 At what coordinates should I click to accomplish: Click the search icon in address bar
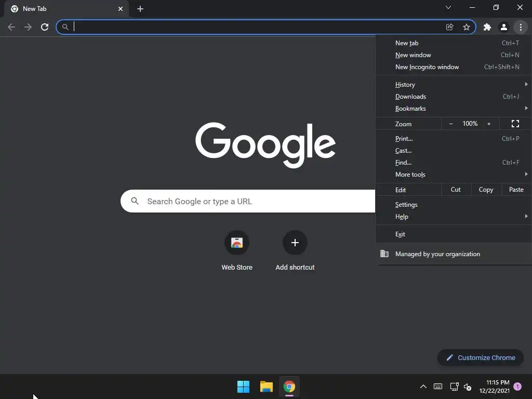[x=65, y=27]
